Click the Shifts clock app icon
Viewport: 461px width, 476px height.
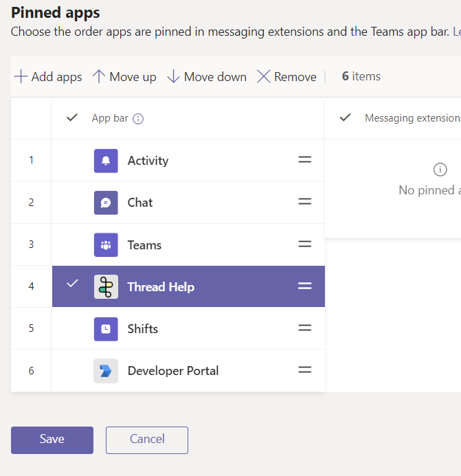106,329
